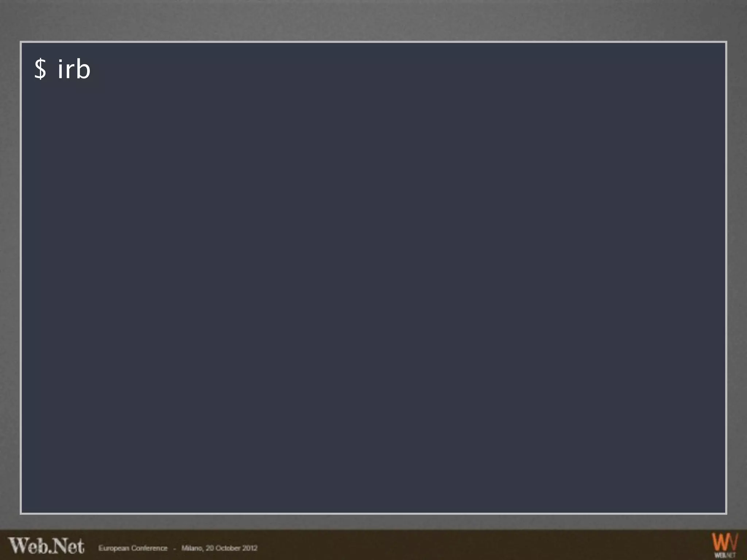
Task: Click the 'irb' command text
Action: 74,69
